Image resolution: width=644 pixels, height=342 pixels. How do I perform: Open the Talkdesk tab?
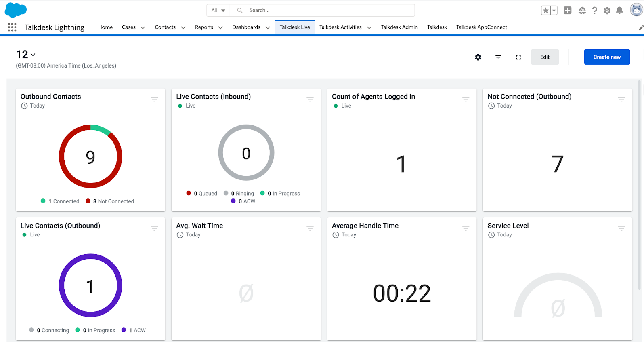tap(437, 27)
